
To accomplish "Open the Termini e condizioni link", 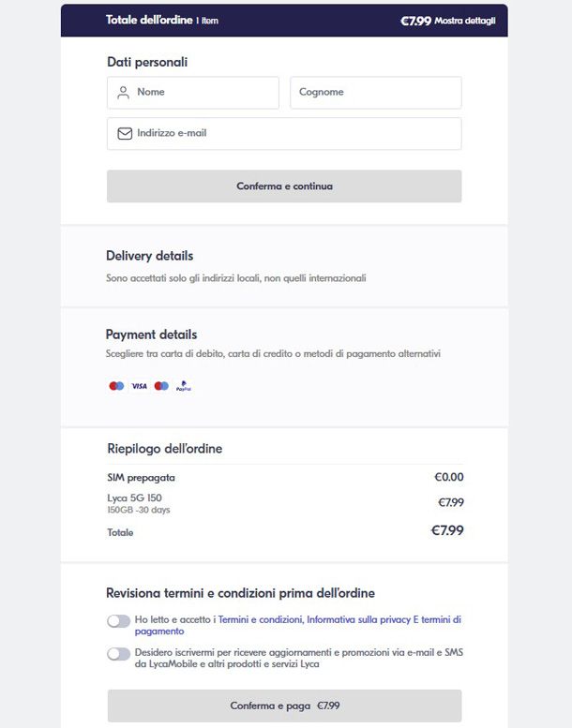I will click(260, 620).
